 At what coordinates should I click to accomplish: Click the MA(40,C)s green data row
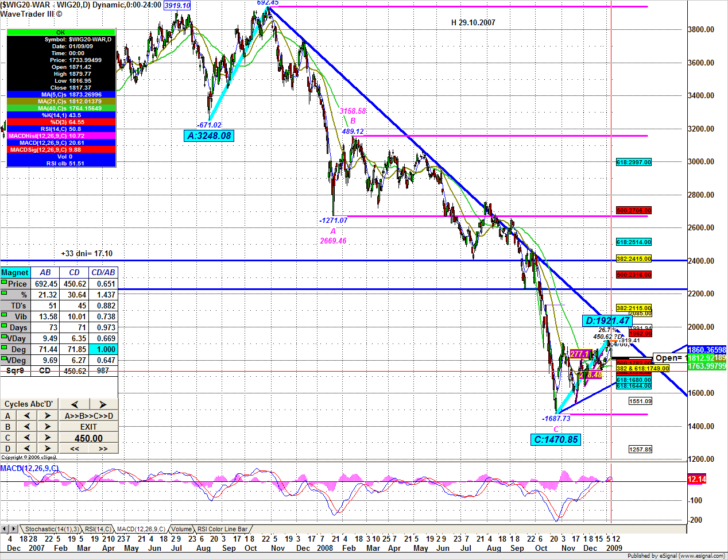click(x=61, y=108)
